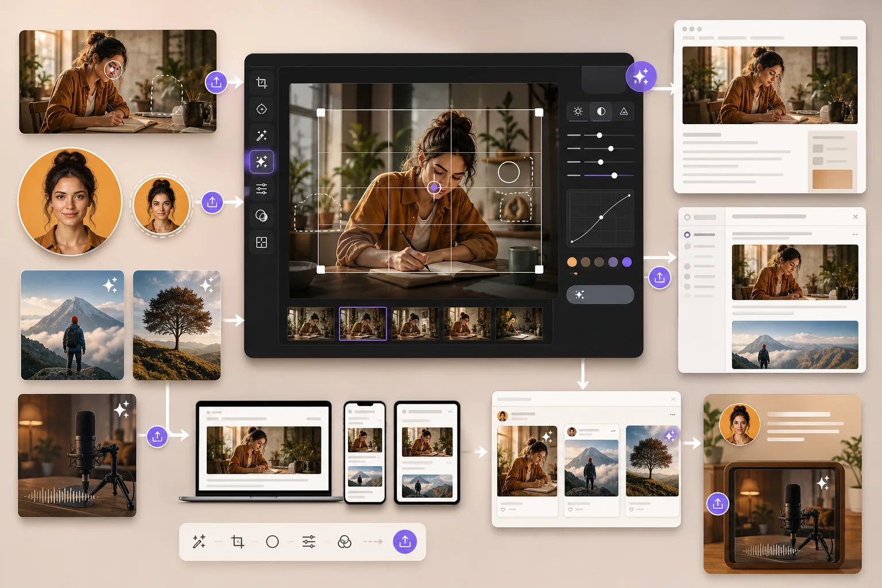Select the Crop tool in editor sidebar
882x588 pixels.
pos(261,83)
